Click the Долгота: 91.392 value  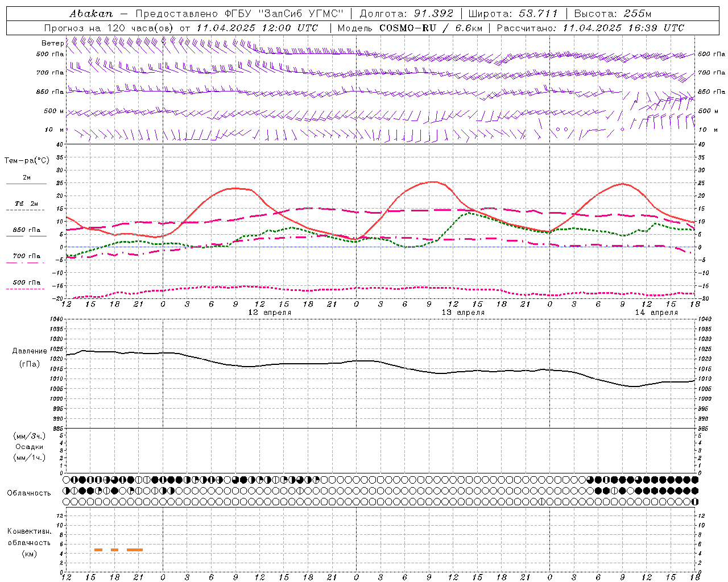coord(406,13)
